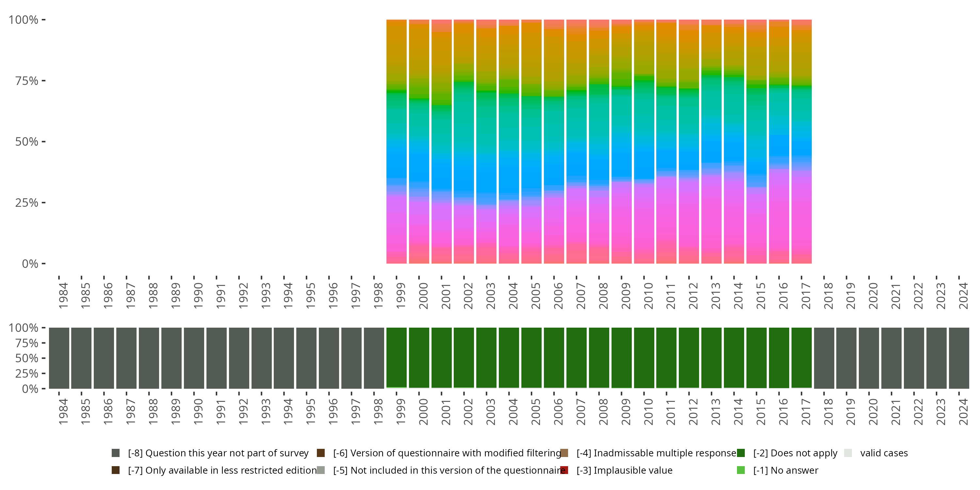Click the 2008 stacked bar in upper chart

(x=599, y=141)
